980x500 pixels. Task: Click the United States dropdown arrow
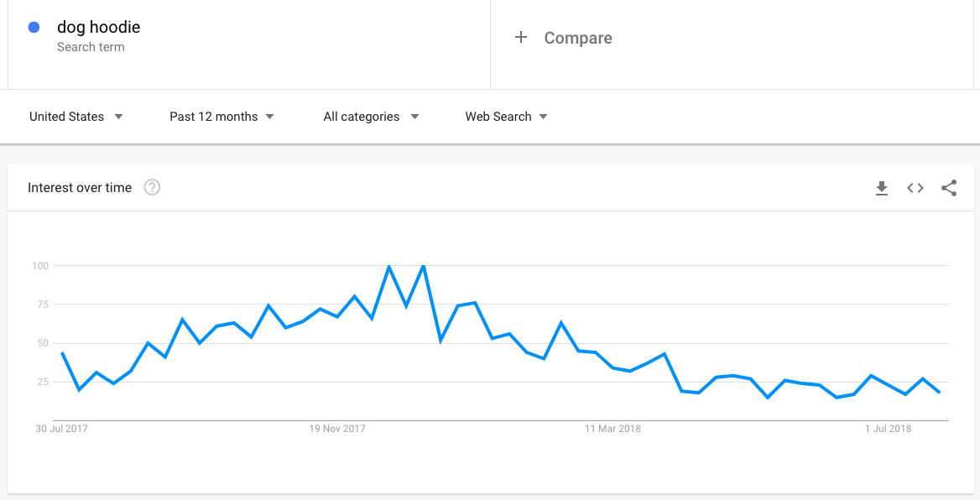118,117
